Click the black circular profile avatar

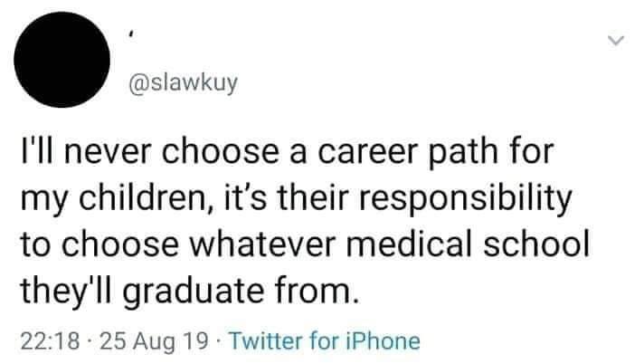click(x=62, y=60)
